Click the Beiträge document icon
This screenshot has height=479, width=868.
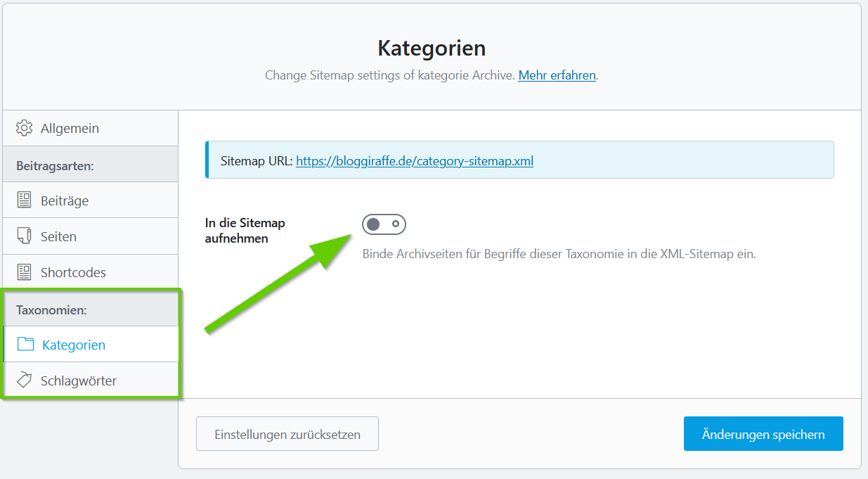point(25,200)
